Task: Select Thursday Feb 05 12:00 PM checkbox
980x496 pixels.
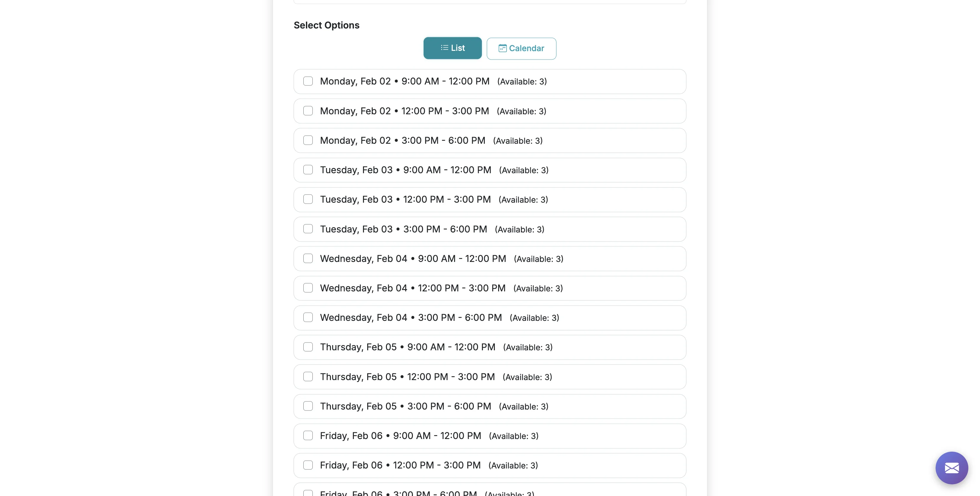Action: 308,376
